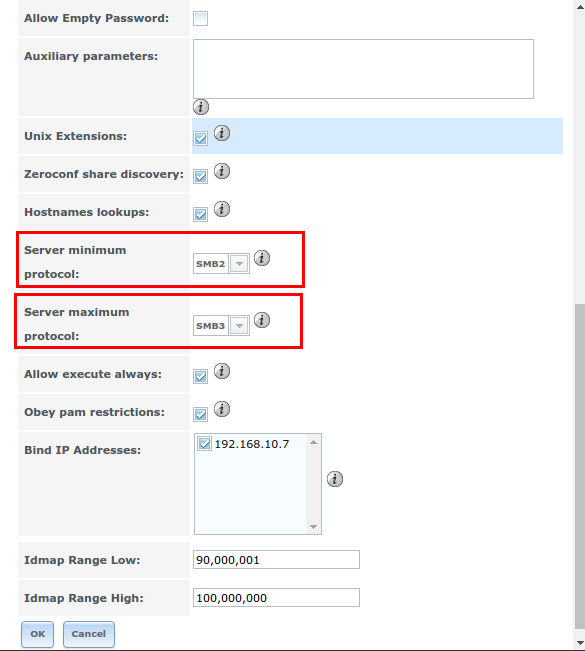Click down arrow in Bind IP list

(x=313, y=527)
